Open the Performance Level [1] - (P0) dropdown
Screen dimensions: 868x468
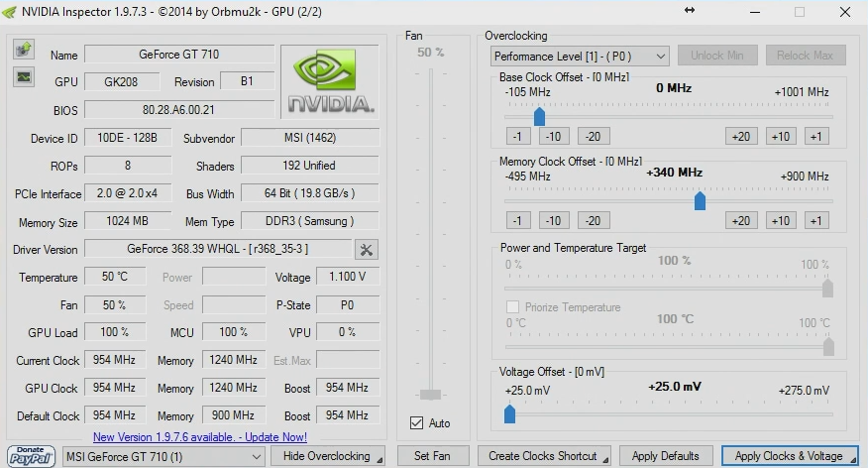[x=580, y=56]
